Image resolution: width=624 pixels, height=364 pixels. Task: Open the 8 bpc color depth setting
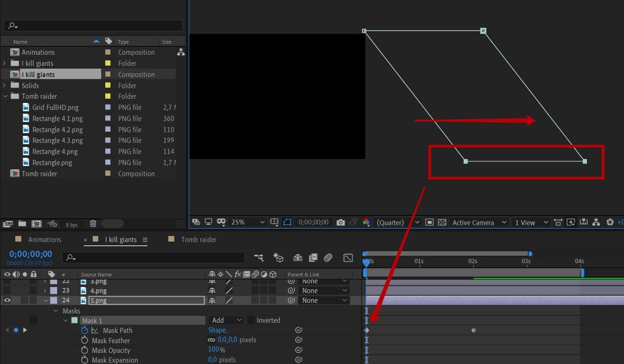click(72, 224)
